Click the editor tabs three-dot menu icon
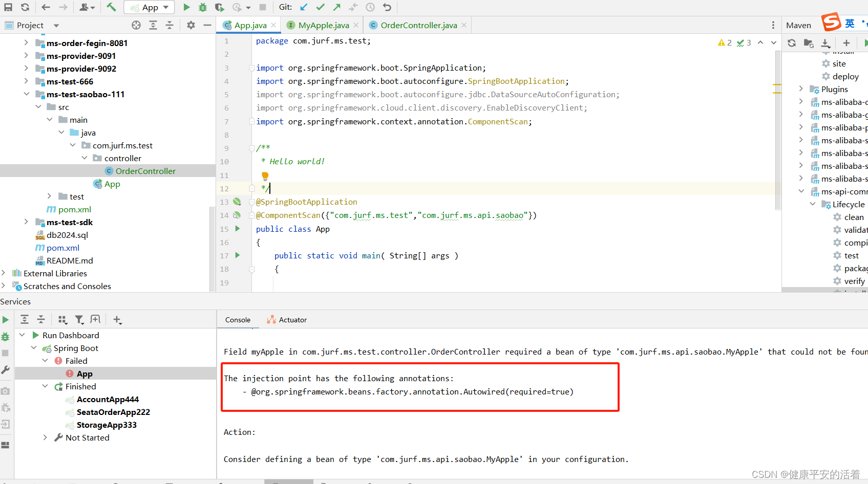 (x=773, y=25)
